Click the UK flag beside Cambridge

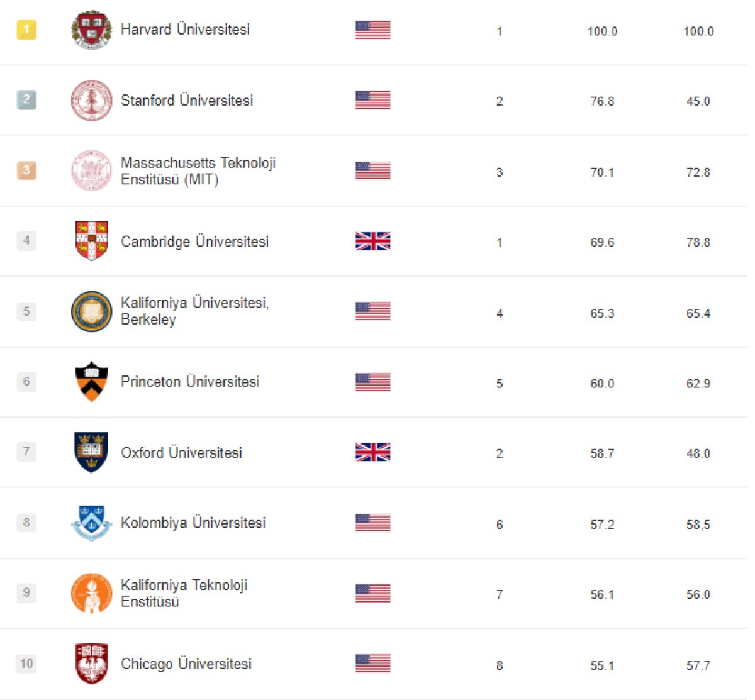(372, 241)
